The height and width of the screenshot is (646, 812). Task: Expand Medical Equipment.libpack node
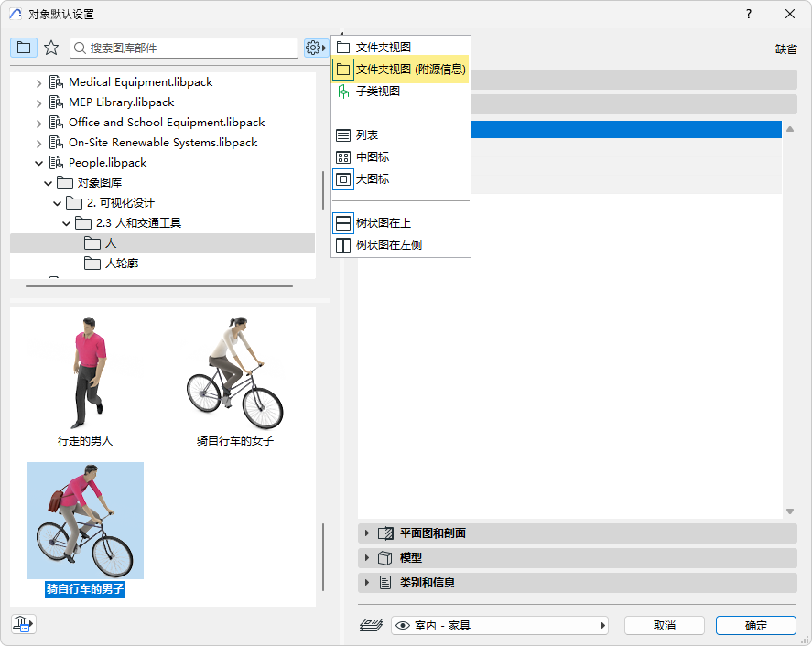click(x=38, y=83)
